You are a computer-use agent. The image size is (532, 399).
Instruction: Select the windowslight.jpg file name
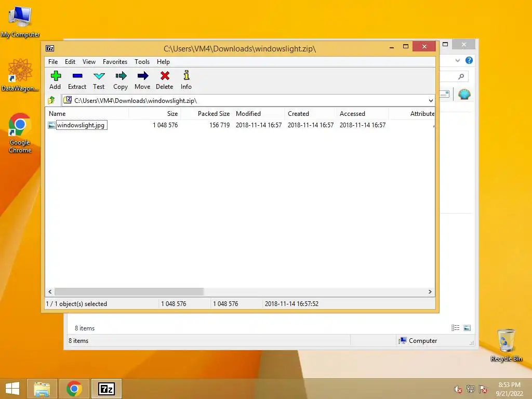pyautogui.click(x=81, y=125)
